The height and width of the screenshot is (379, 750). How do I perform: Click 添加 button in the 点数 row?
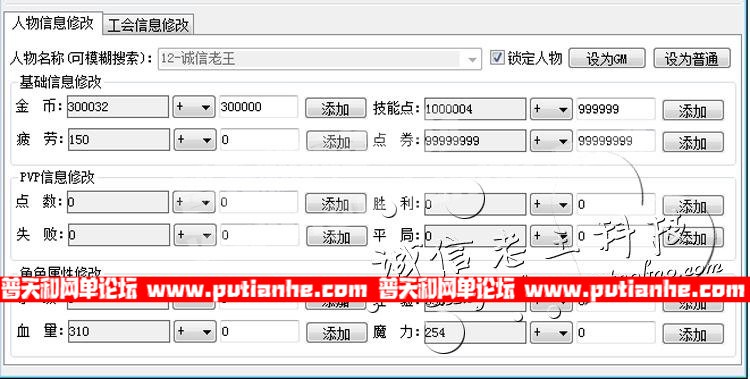[x=336, y=204]
